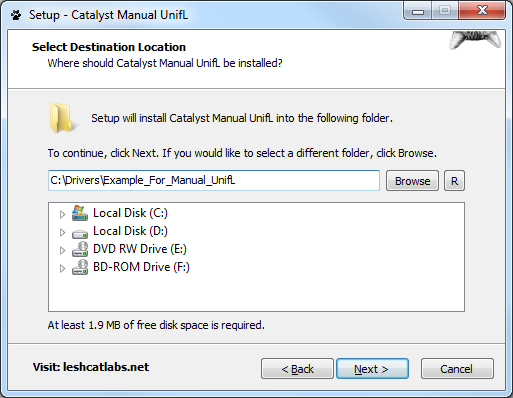Select the DVD RW Drive (E:) icon
Image resolution: width=513 pixels, height=398 pixels.
(x=80, y=249)
